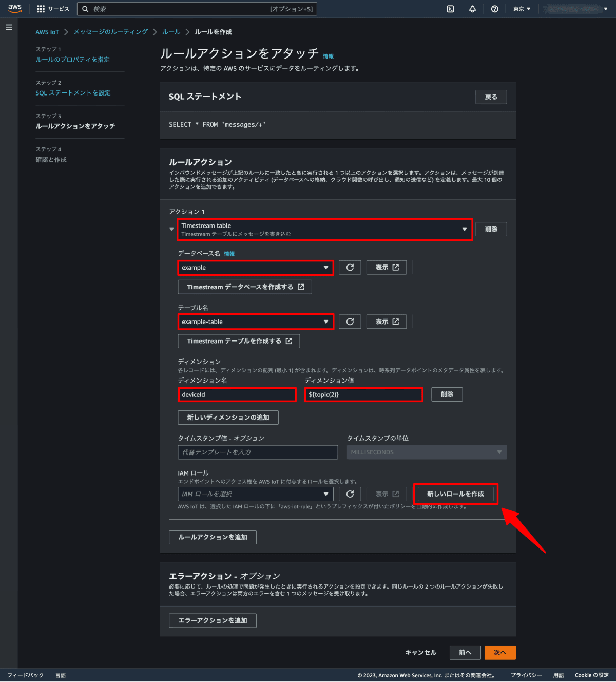Click ルールアクションを追加 button
Image resolution: width=616 pixels, height=682 pixels.
click(x=213, y=537)
